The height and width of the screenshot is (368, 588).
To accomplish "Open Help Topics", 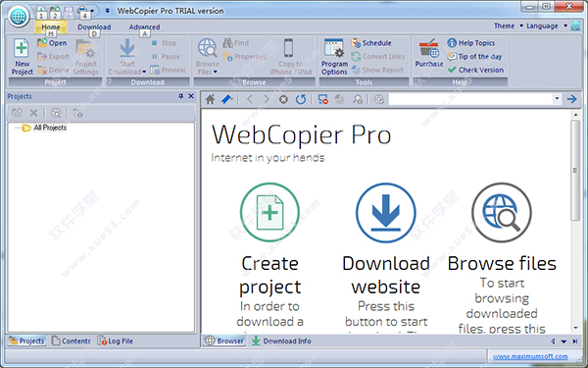I will click(471, 43).
